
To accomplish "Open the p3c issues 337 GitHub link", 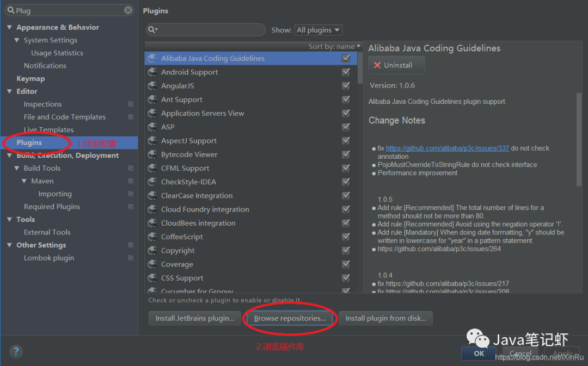I will 448,148.
